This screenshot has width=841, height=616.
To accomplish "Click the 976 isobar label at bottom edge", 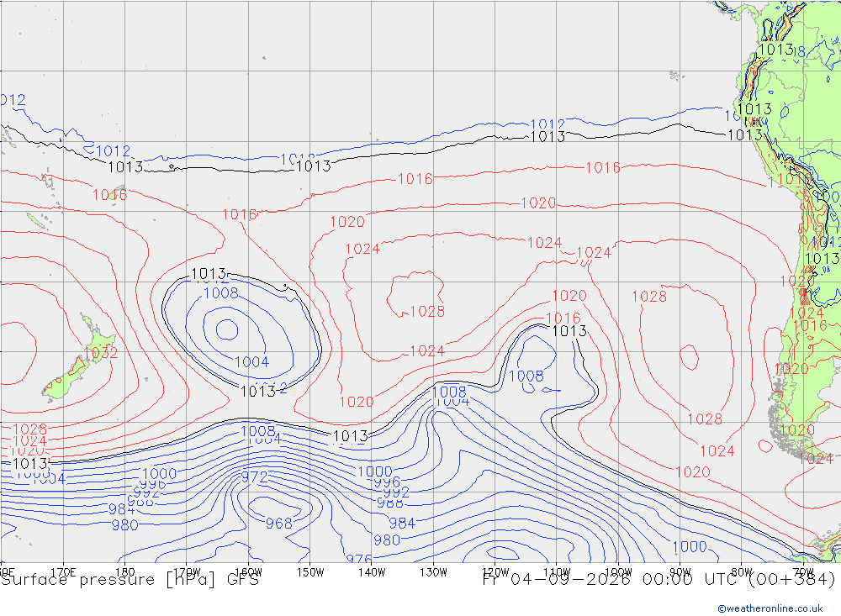I will [x=359, y=559].
